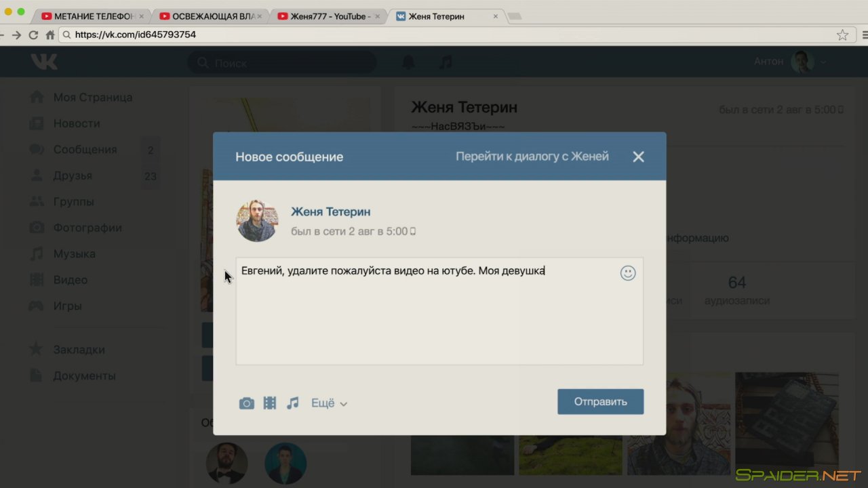The width and height of the screenshot is (868, 488).
Task: Open the notifications bell
Action: pyautogui.click(x=408, y=62)
